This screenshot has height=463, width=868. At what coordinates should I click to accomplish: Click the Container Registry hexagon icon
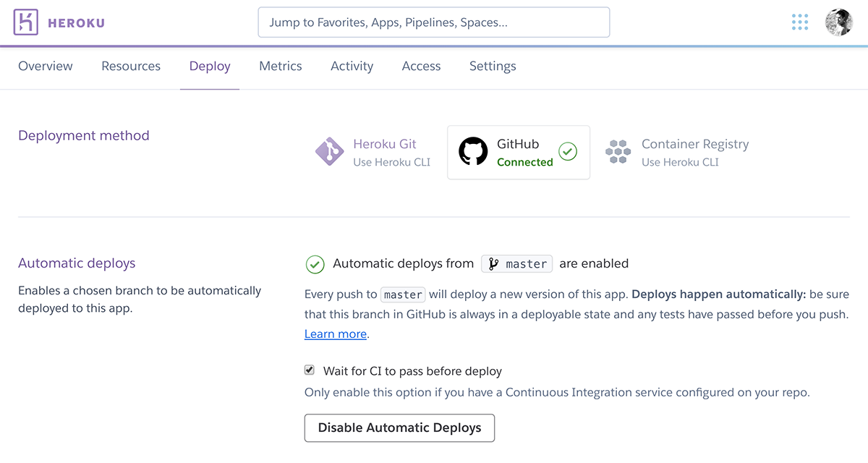618,152
